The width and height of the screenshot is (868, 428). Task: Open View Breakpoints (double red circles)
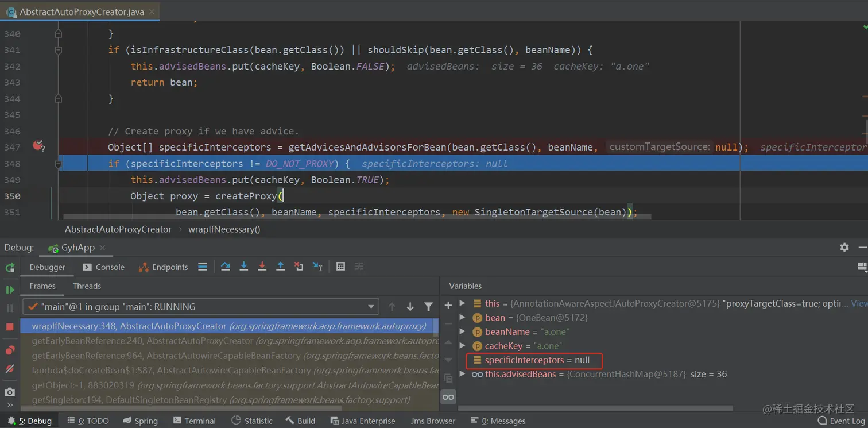coord(10,350)
